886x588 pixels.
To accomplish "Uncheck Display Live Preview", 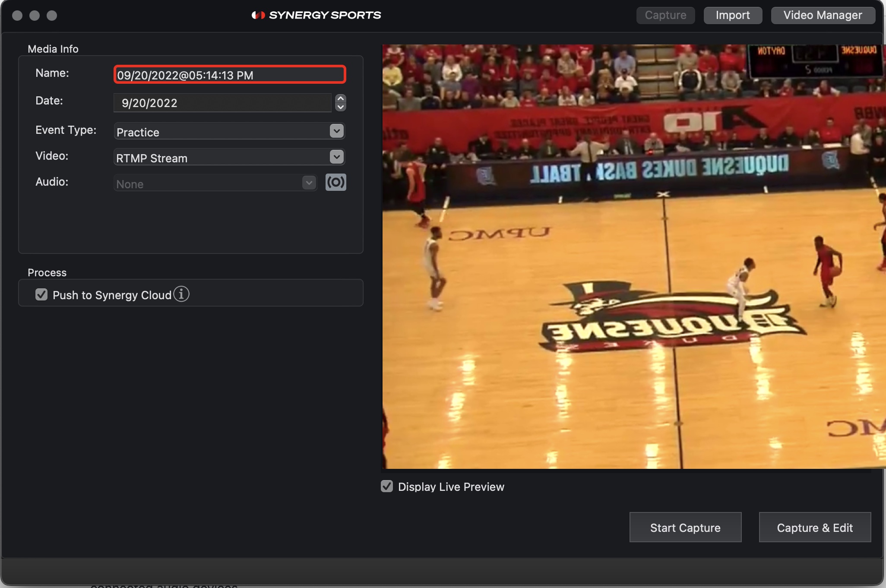I will [x=387, y=486].
